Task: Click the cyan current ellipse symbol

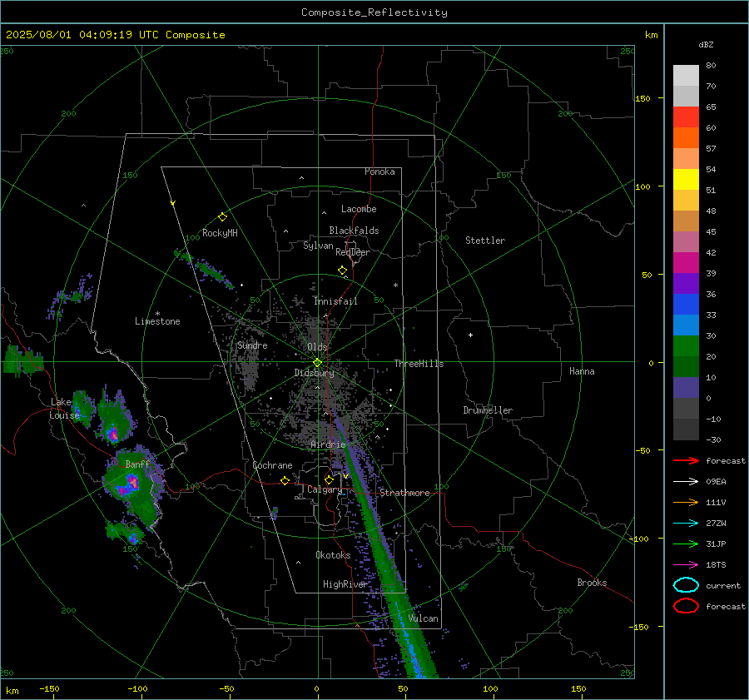Action: 686,585
